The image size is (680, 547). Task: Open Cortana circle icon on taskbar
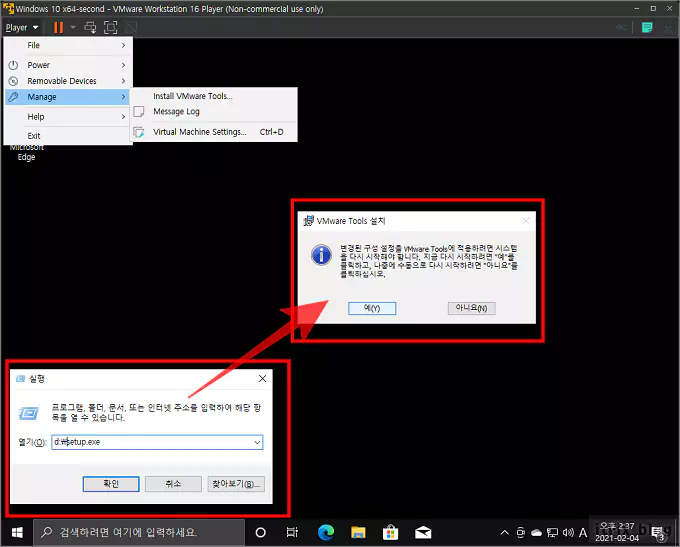[261, 533]
